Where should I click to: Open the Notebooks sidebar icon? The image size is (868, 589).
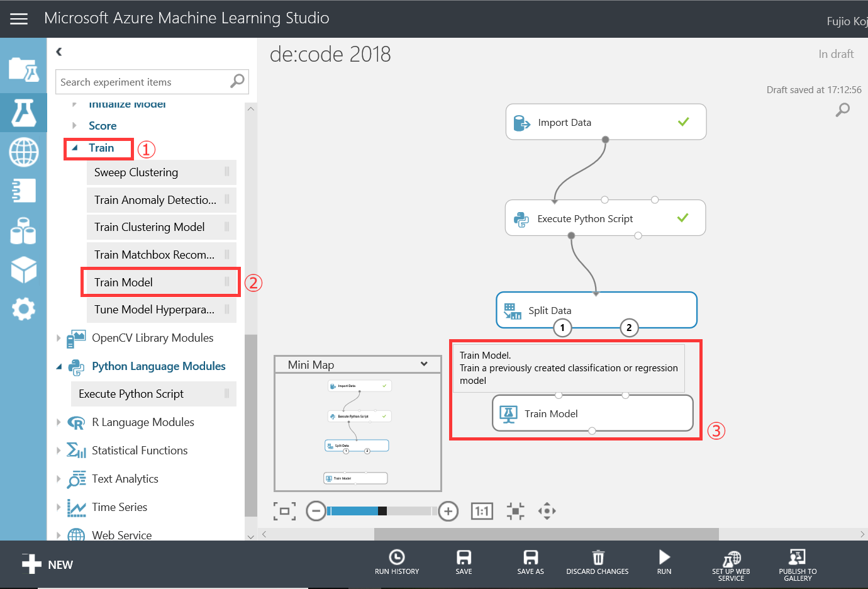pos(23,191)
